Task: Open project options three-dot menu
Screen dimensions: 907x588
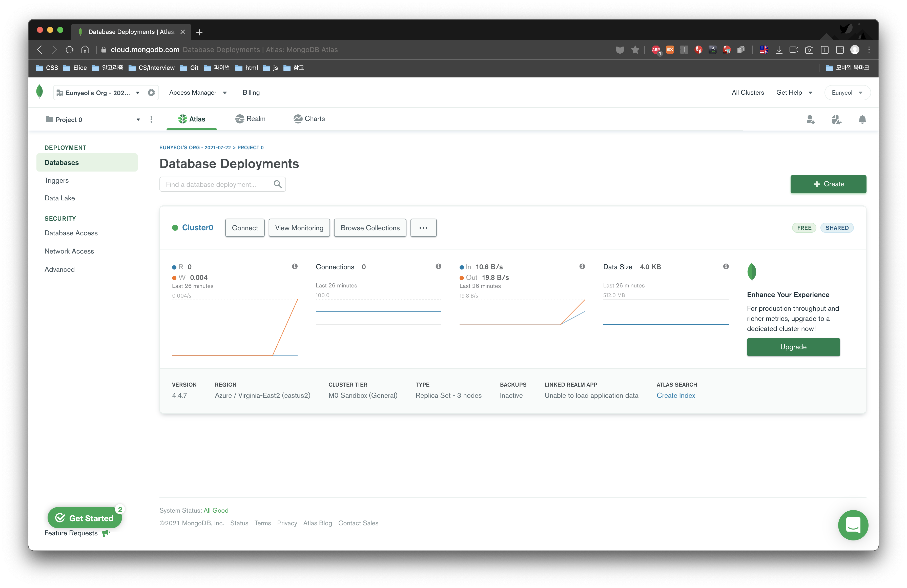Action: pos(151,119)
